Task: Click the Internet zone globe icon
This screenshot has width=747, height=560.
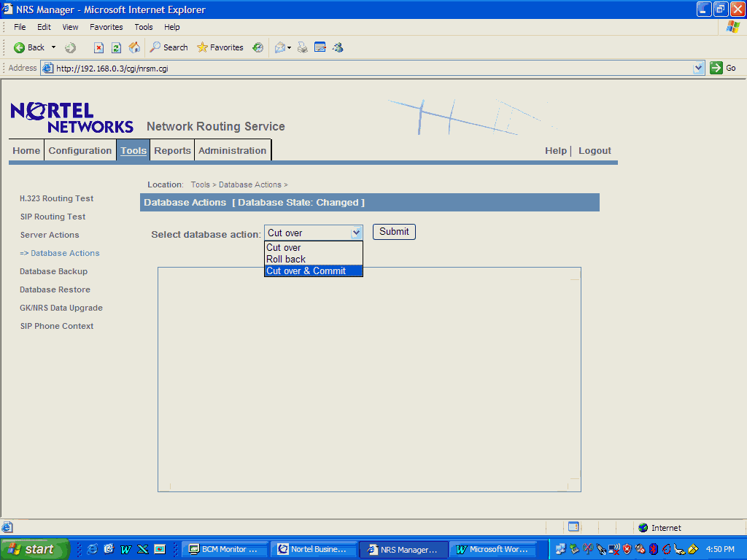Action: coord(643,528)
